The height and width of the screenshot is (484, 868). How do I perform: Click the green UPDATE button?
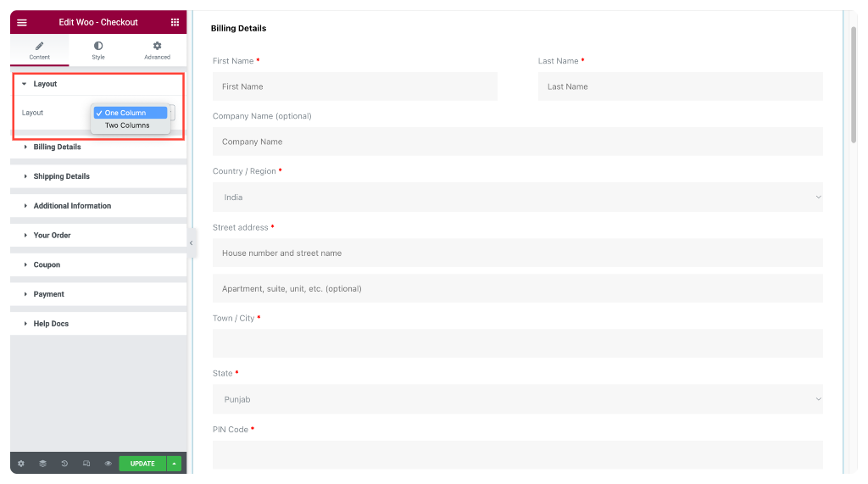tap(142, 464)
